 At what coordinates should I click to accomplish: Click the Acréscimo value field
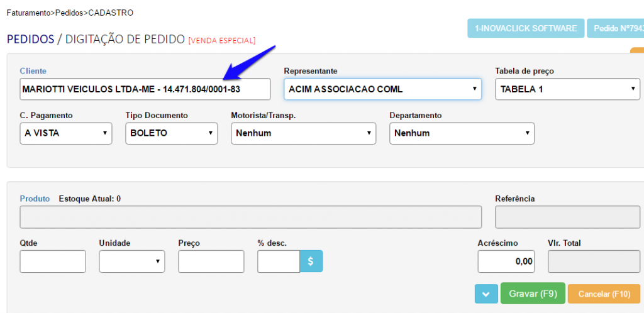click(x=508, y=261)
